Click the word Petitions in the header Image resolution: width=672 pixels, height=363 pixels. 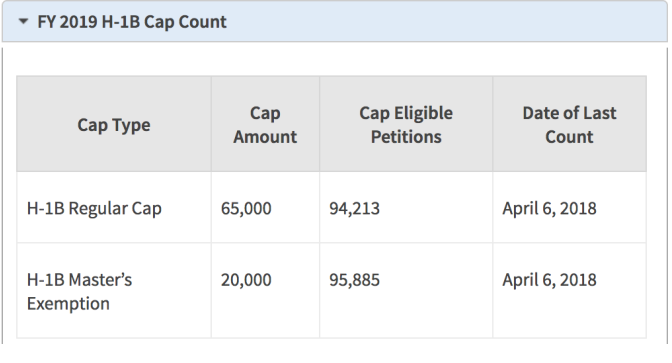tap(406, 137)
